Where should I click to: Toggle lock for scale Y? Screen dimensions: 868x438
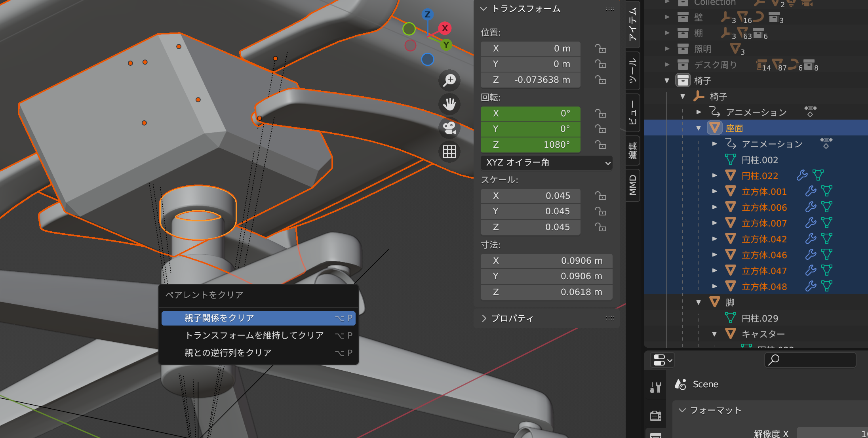click(601, 211)
